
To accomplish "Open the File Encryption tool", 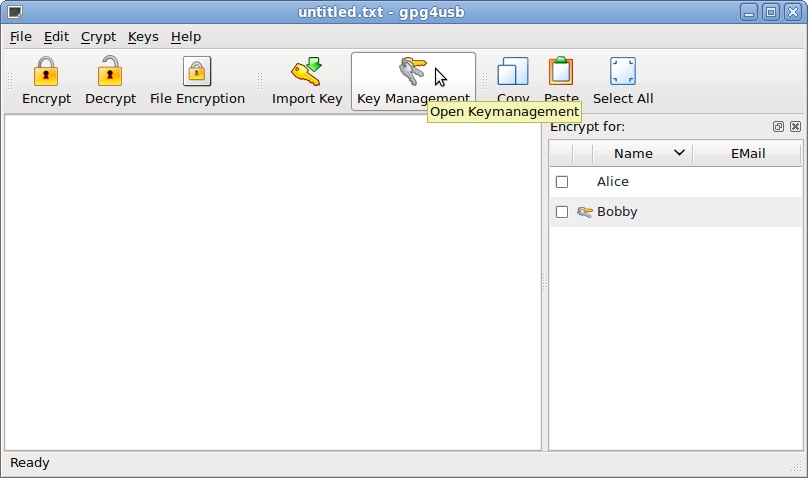I will 197,81.
